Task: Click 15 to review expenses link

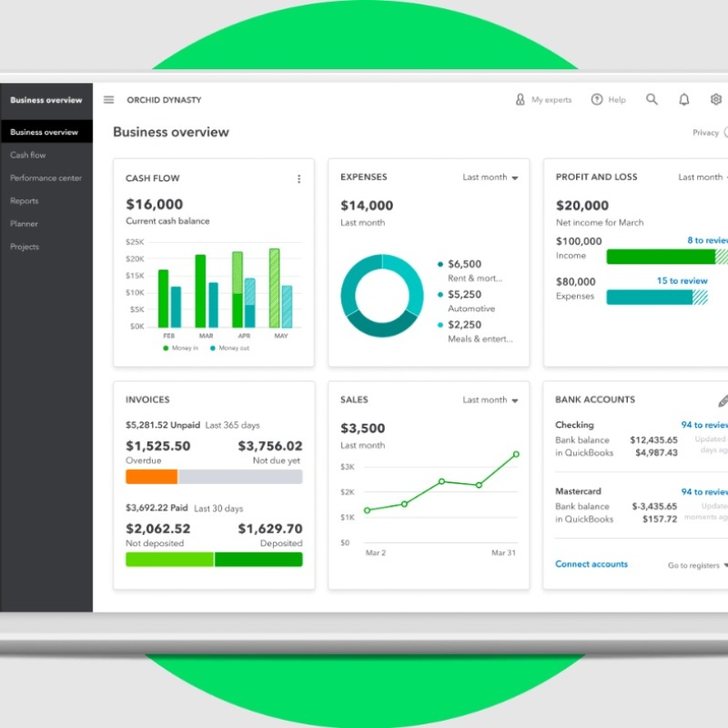Action: tap(682, 281)
